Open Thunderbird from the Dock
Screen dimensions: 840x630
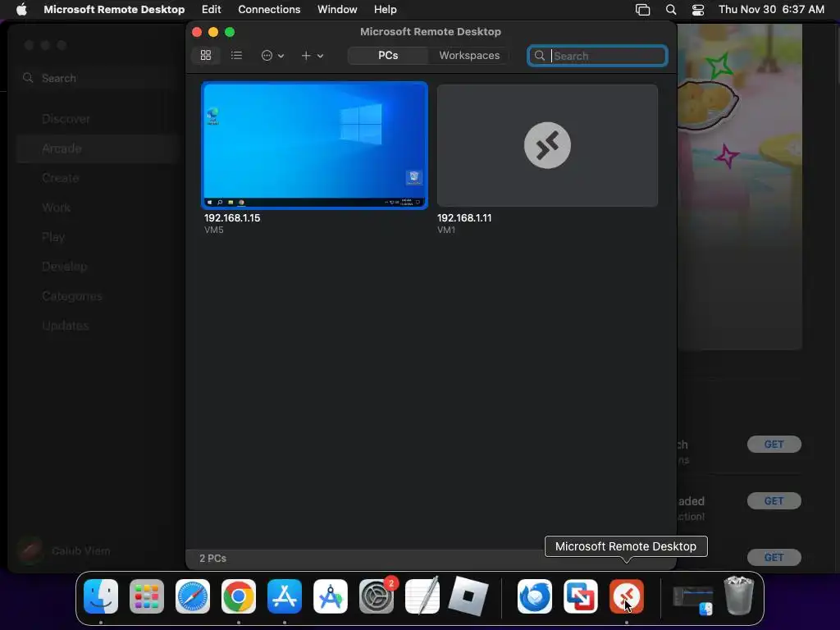click(x=535, y=596)
